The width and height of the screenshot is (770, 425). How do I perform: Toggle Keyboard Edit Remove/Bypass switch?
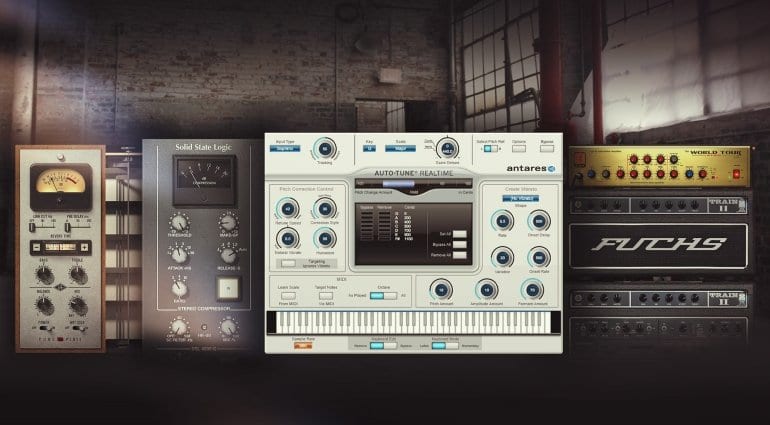[384, 346]
